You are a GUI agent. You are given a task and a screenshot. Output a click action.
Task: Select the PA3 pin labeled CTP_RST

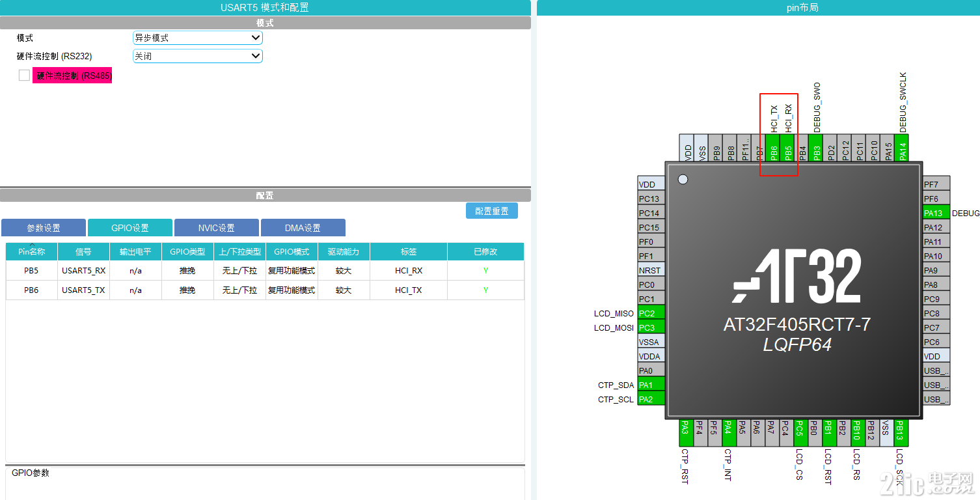coord(685,433)
